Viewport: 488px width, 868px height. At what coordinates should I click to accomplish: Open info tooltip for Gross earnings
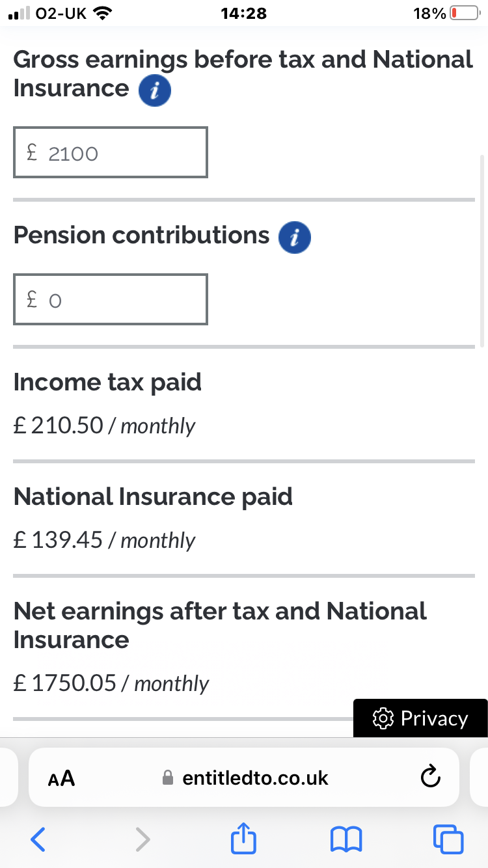155,91
